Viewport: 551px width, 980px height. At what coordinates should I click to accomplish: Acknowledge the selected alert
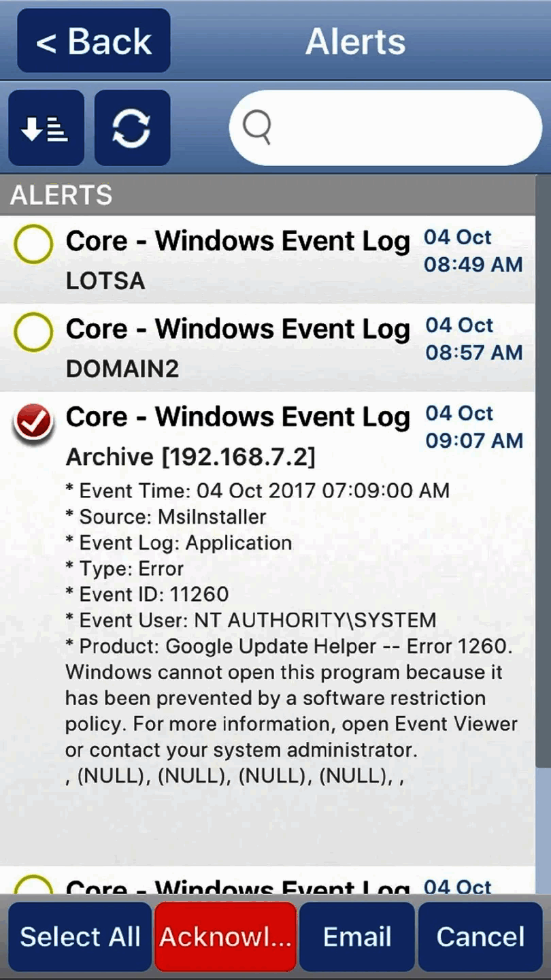coord(225,936)
